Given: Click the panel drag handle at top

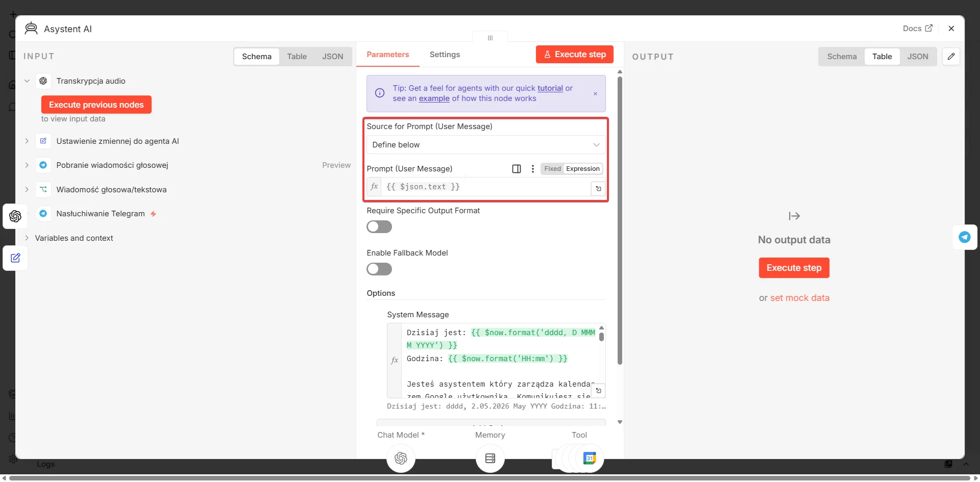Looking at the screenshot, I should tap(490, 38).
